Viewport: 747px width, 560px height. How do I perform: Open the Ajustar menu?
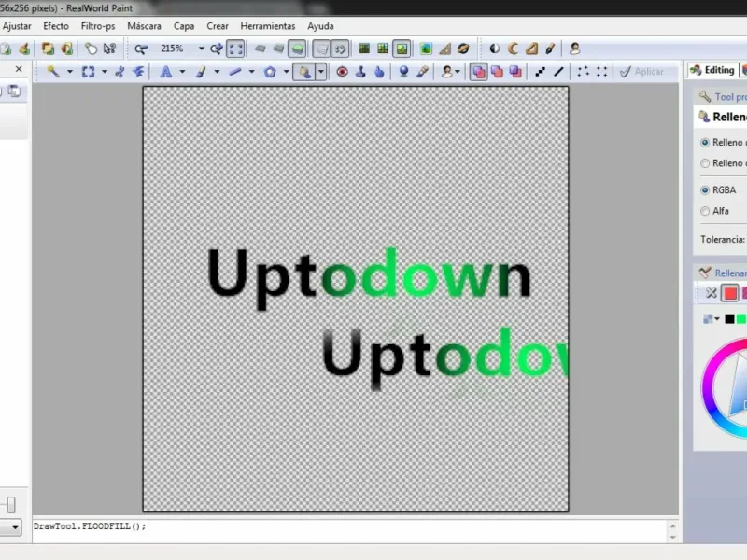point(17,26)
